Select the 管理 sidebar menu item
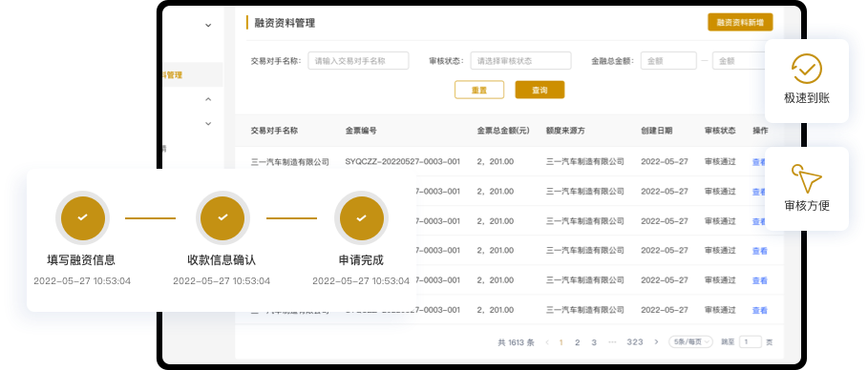The width and height of the screenshot is (868, 370). click(x=192, y=75)
